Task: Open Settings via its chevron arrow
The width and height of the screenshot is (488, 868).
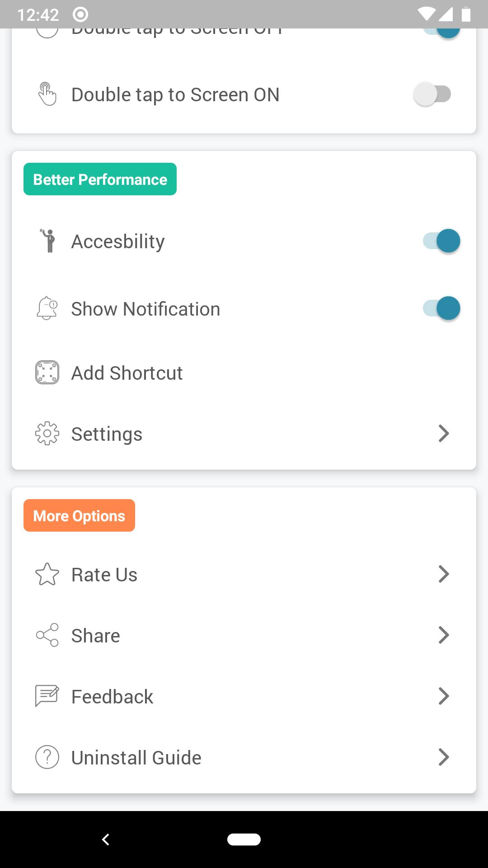Action: click(444, 434)
